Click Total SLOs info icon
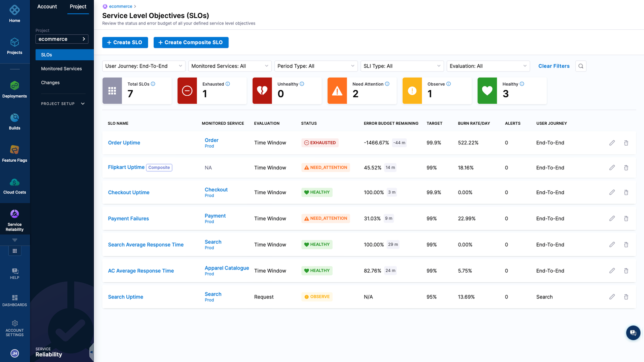Viewport: 644px width, 362px height. pos(153,84)
